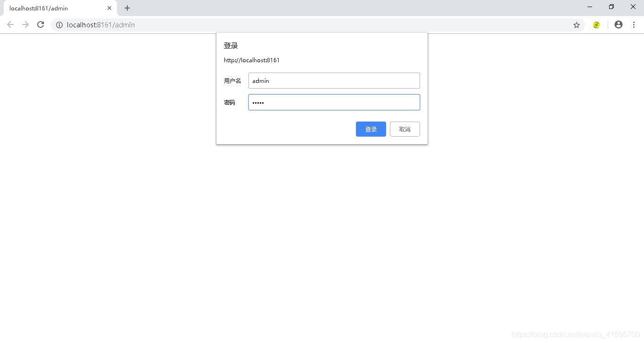Click the 用户名 field containing admin
Screen dimensions: 644x343
click(334, 81)
